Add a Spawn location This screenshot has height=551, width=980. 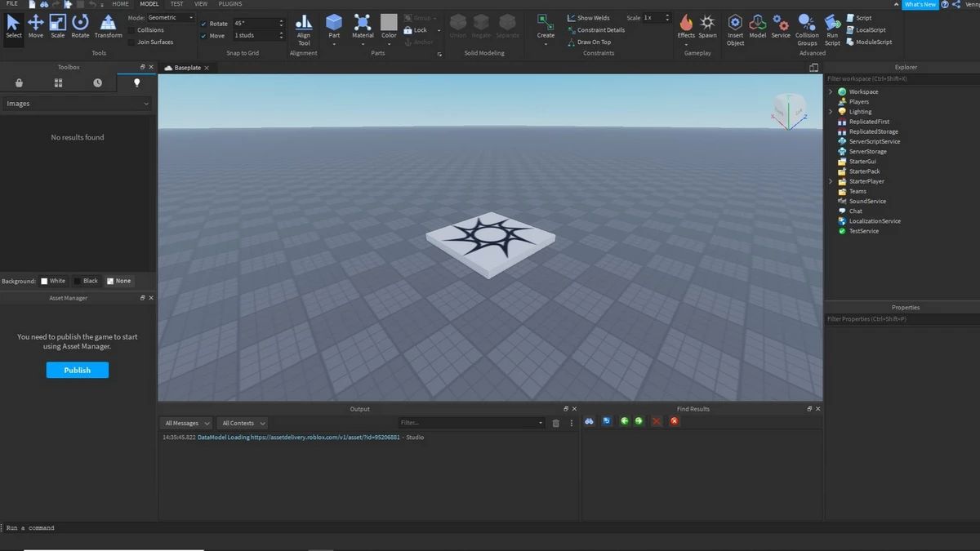click(x=707, y=25)
